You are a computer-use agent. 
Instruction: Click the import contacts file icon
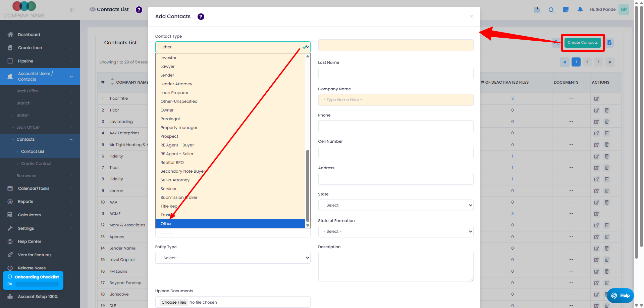(x=609, y=43)
